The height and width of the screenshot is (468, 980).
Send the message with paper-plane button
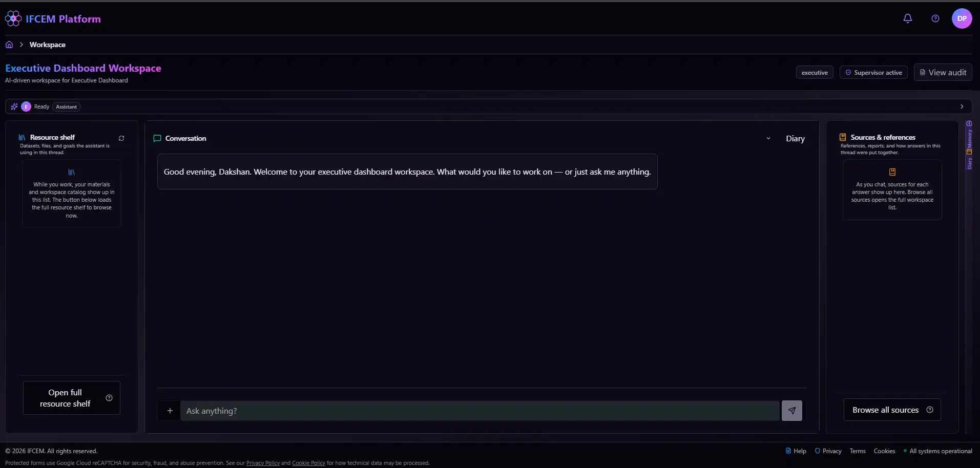791,411
